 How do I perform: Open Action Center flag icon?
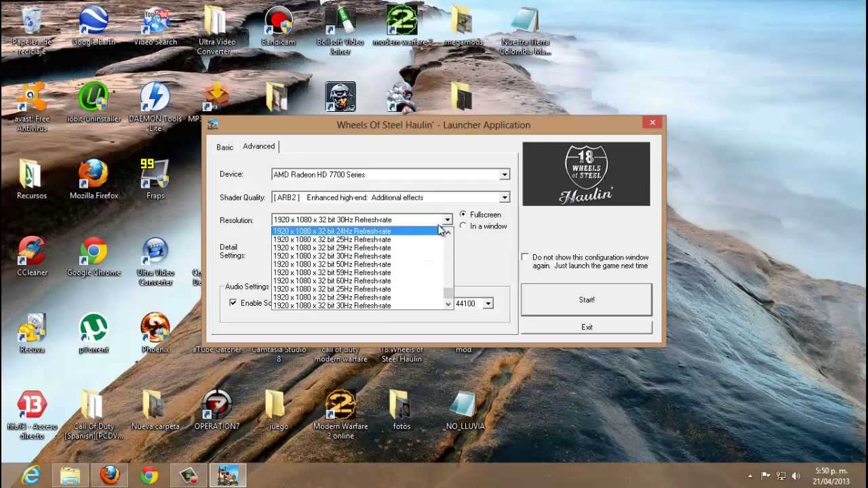[x=766, y=476]
